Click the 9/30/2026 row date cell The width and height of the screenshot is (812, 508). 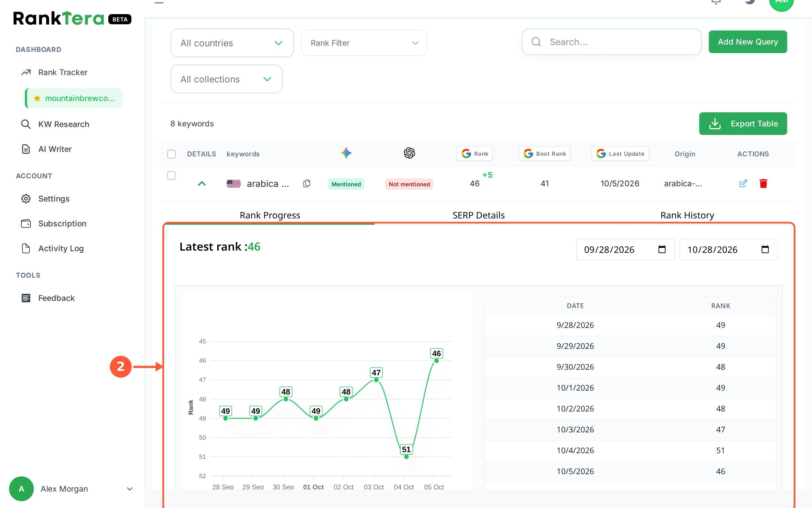click(x=575, y=367)
